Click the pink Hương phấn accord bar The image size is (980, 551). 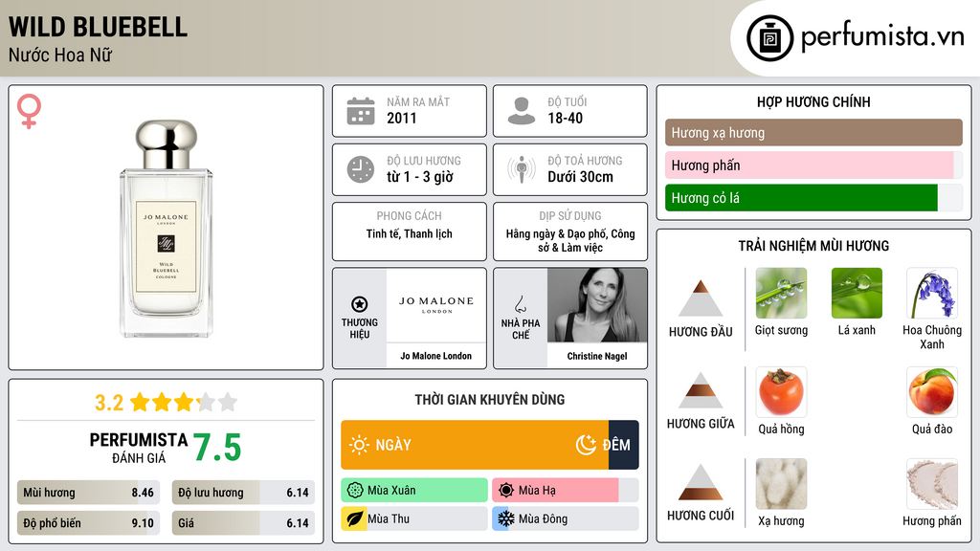coord(813,165)
